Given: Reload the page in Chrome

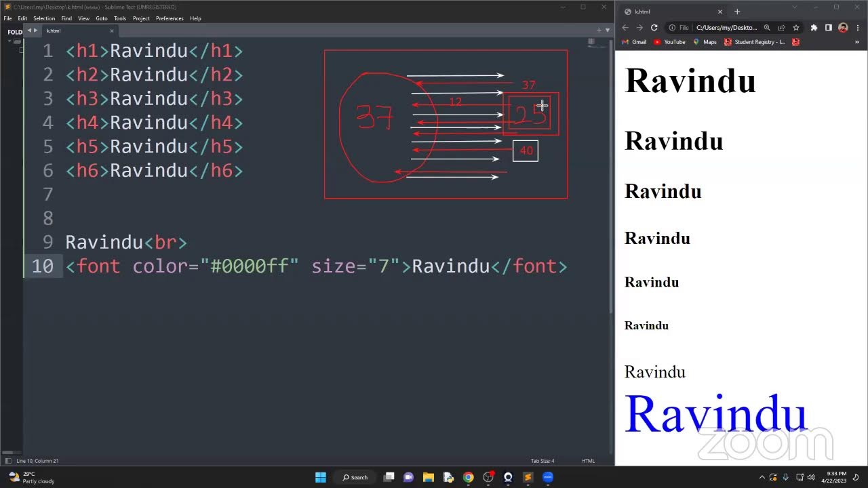Looking at the screenshot, I should tap(654, 28).
